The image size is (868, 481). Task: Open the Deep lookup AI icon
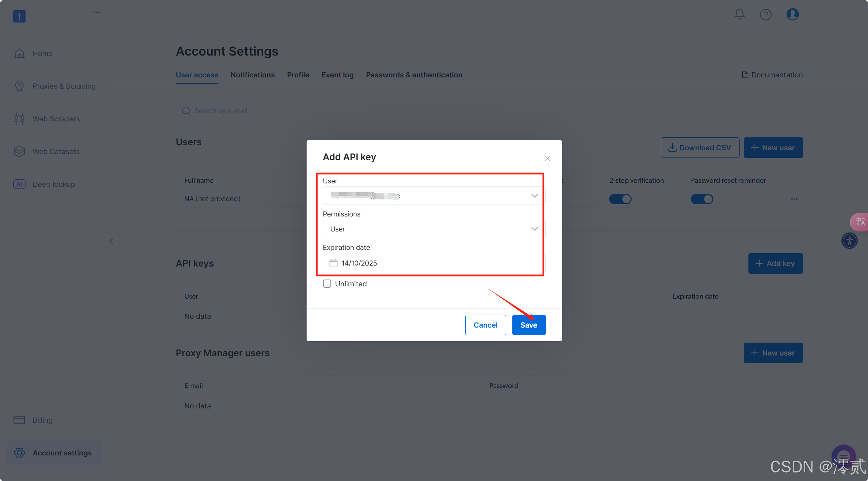pos(19,184)
